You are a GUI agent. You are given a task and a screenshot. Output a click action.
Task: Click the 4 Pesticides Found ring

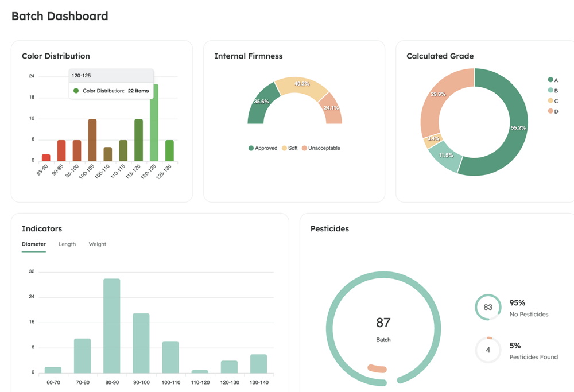[x=488, y=350]
